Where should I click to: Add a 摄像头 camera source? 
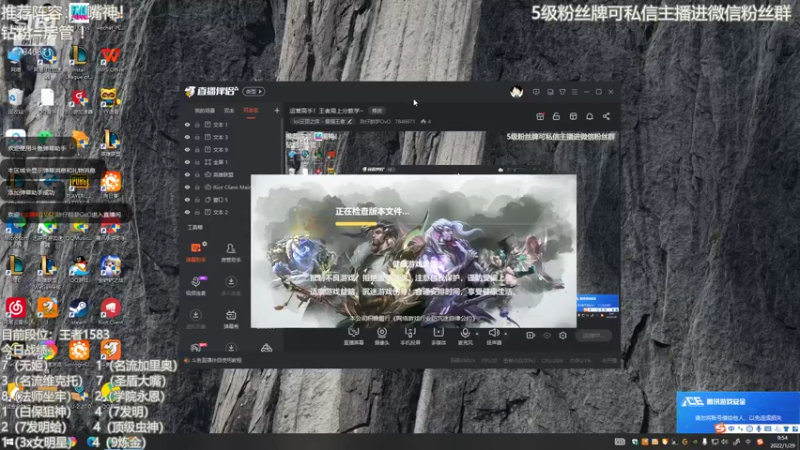[x=382, y=336]
